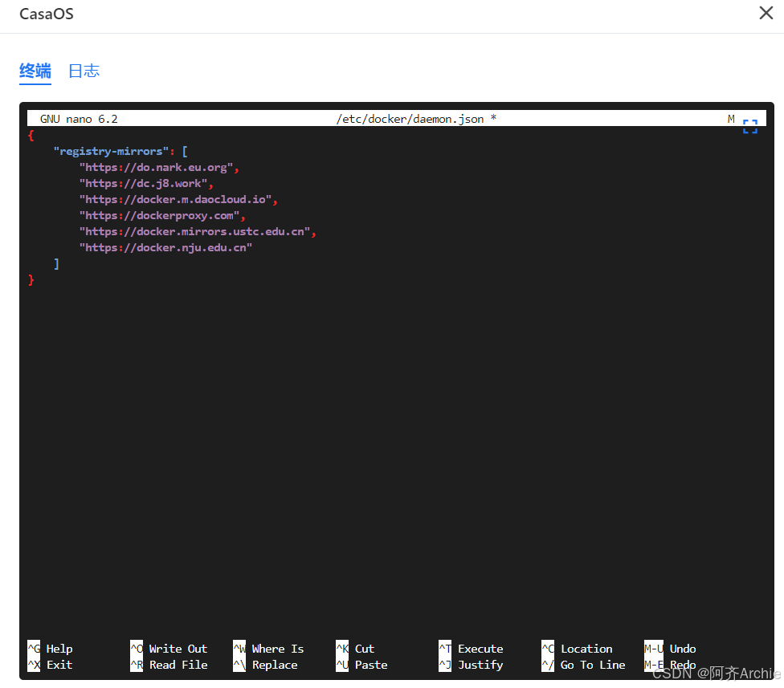784x688 pixels.
Task: Click the ^O Write Out shortcut
Action: coord(169,649)
